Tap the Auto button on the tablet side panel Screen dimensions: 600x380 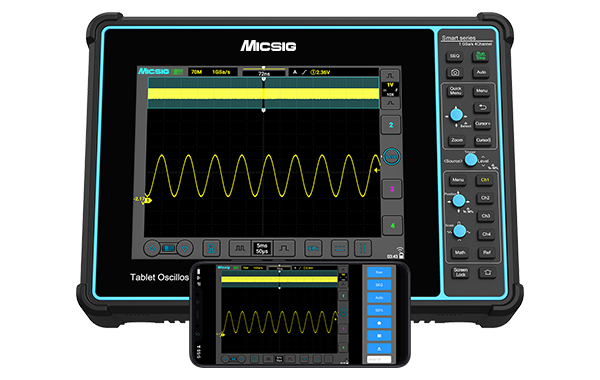pyautogui.click(x=481, y=72)
